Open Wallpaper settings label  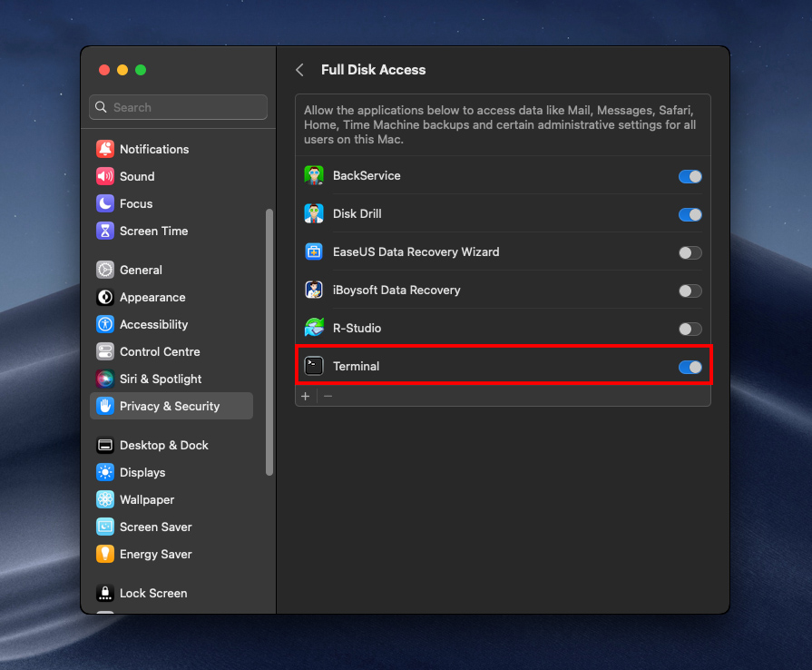tap(147, 499)
